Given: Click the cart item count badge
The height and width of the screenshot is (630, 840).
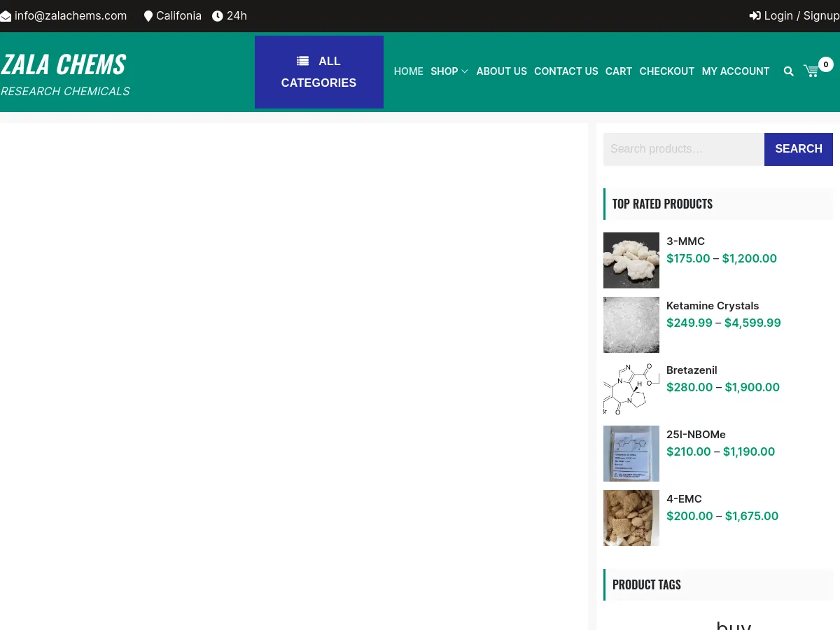Looking at the screenshot, I should pyautogui.click(x=825, y=64).
